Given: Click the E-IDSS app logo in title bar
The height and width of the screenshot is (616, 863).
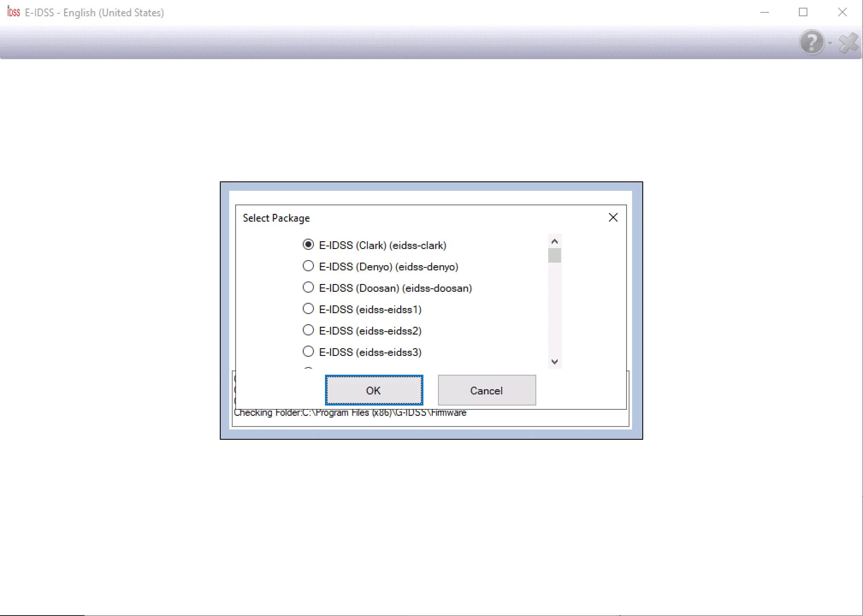Looking at the screenshot, I should tap(14, 12).
